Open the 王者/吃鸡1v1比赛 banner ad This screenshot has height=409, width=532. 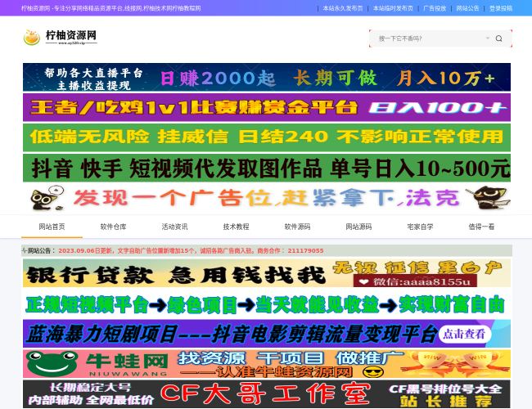coord(267,107)
